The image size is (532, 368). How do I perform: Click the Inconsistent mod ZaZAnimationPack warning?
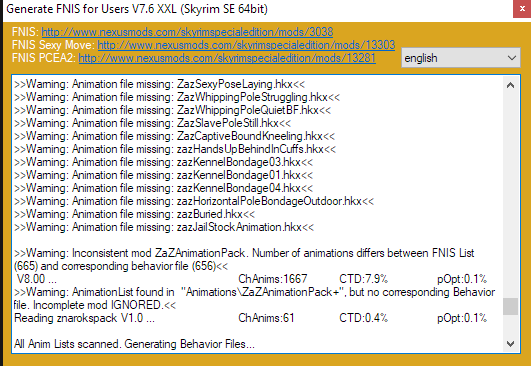244,259
